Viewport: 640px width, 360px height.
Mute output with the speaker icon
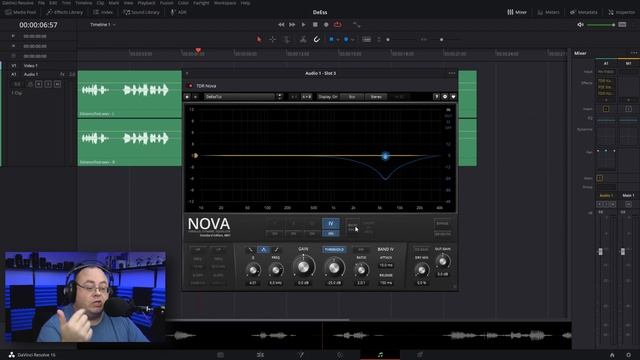click(x=580, y=24)
